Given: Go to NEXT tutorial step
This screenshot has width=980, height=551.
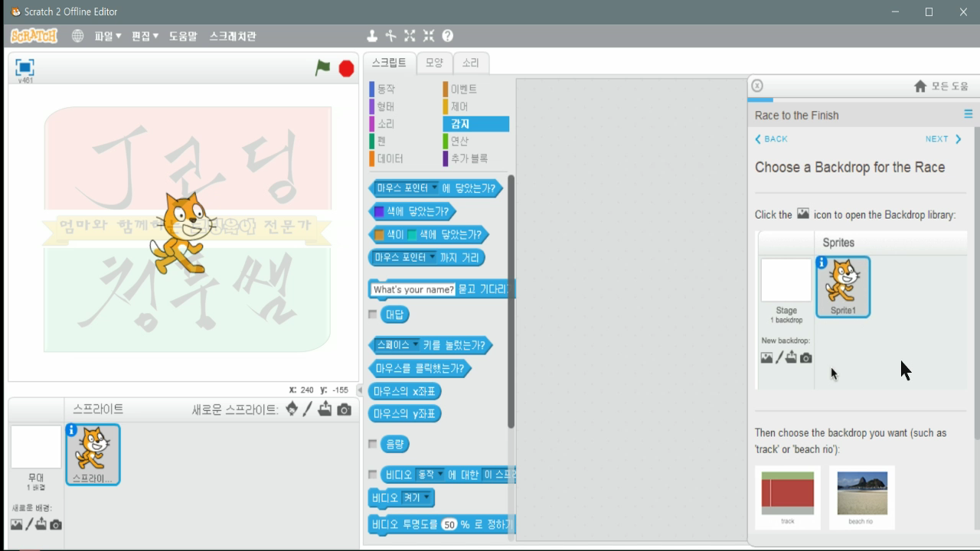Looking at the screenshot, I should (943, 139).
